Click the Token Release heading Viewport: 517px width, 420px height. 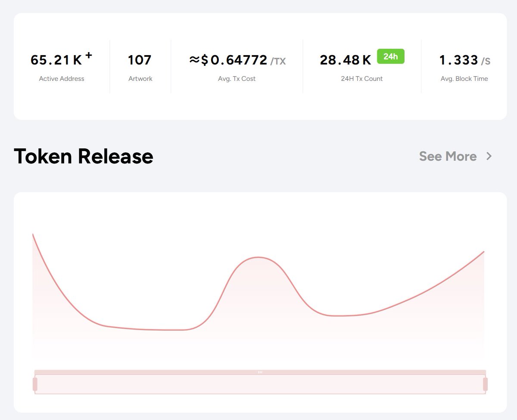click(84, 156)
